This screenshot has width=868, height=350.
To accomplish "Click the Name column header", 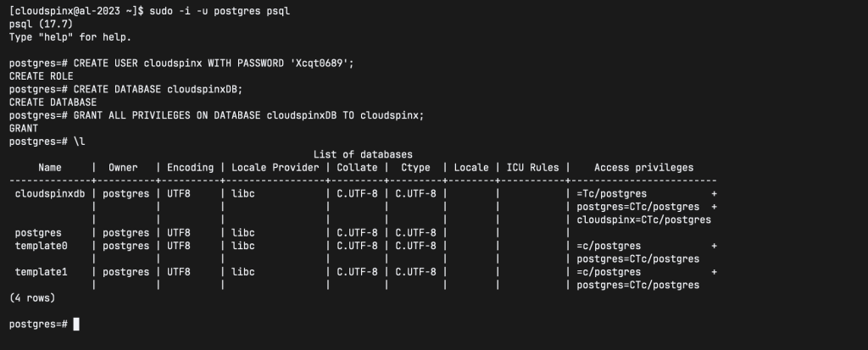I will coord(50,168).
